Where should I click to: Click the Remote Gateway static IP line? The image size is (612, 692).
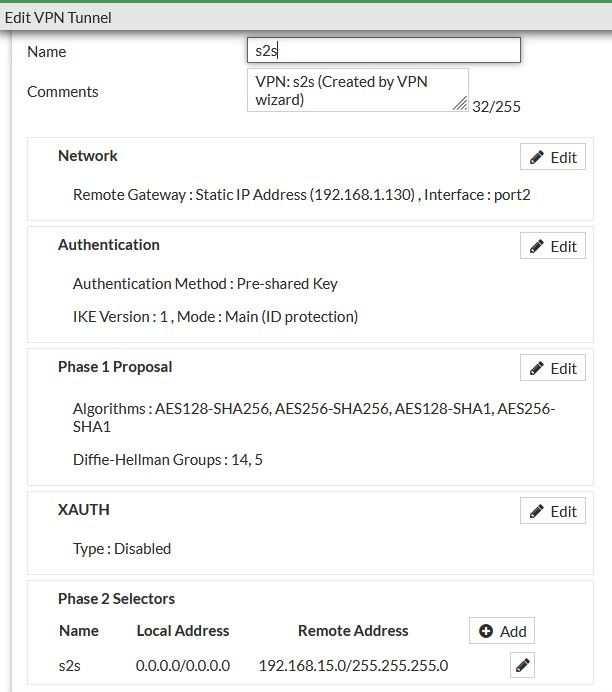[x=301, y=194]
